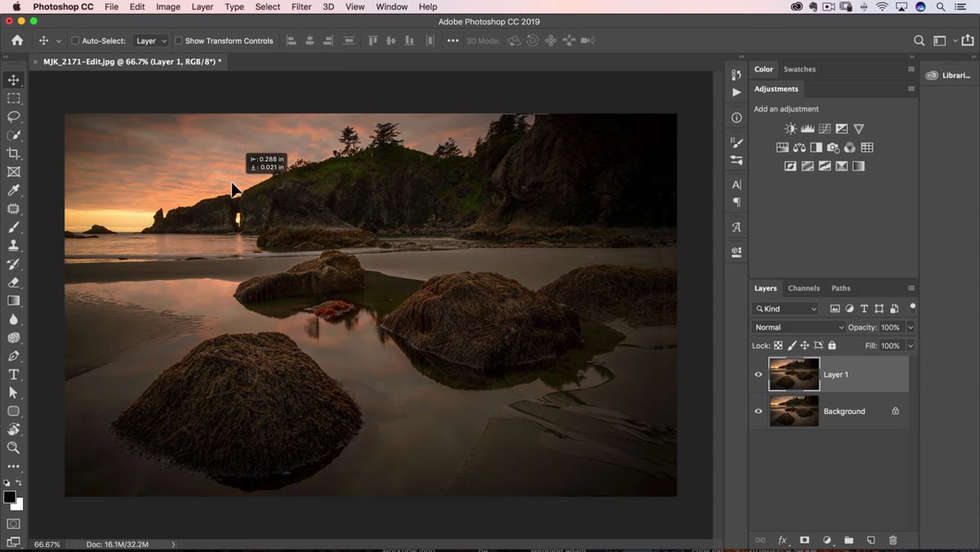Click the Photoshop CC application menu
Image resolution: width=980 pixels, height=552 pixels.
pyautogui.click(x=64, y=7)
